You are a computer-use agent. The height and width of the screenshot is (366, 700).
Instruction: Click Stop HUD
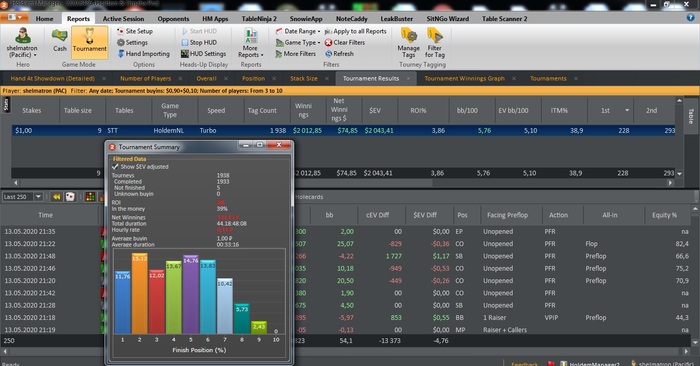(x=199, y=42)
